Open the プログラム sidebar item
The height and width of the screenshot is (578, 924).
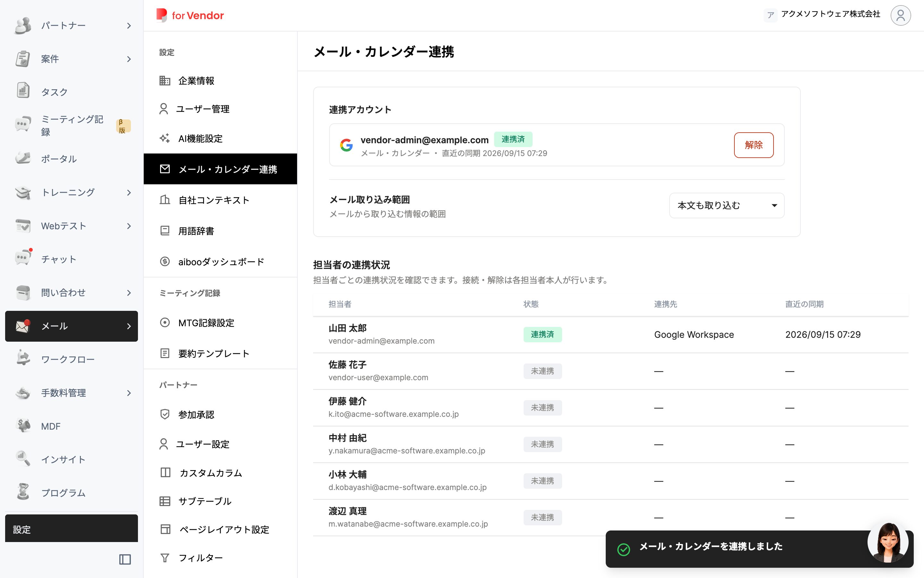72,493
